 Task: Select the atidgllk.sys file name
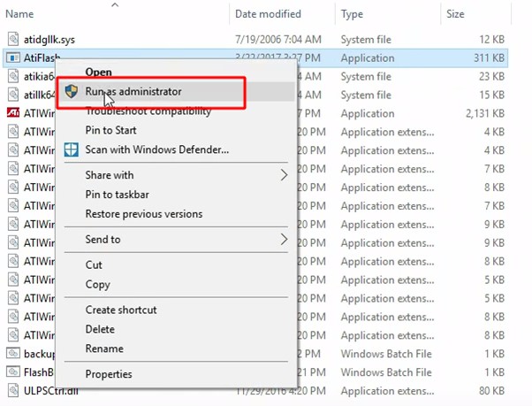tap(49, 40)
